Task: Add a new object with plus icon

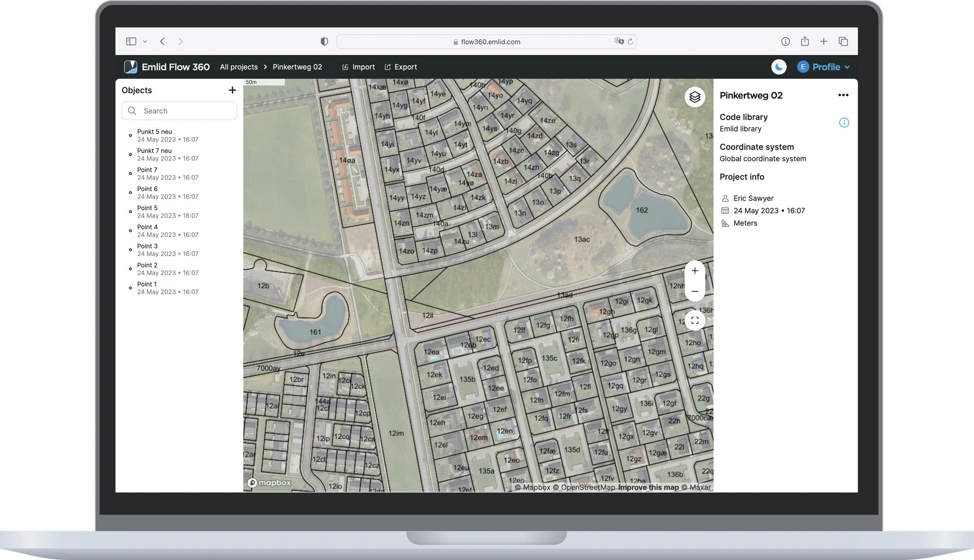Action: tap(232, 90)
